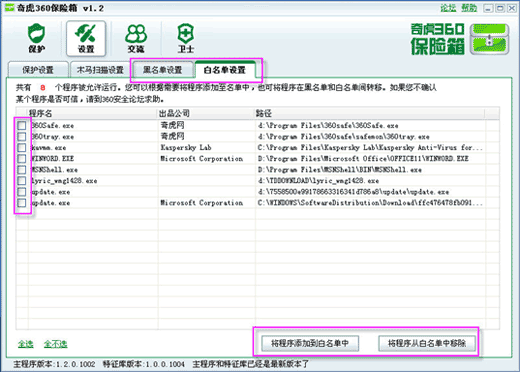Screen dimensions: 520x372
Task: Select the 360Safe.exe program name
Action: (52, 126)
